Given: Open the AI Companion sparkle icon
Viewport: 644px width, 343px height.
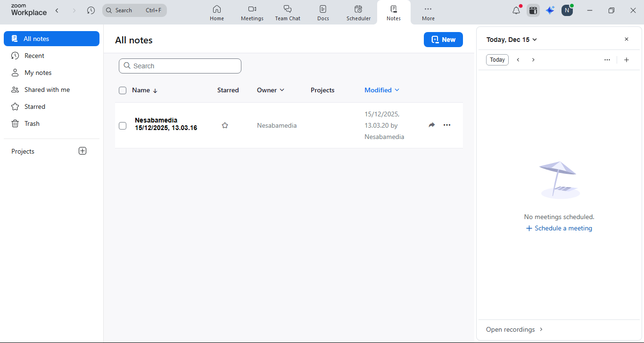Looking at the screenshot, I should click(x=550, y=10).
